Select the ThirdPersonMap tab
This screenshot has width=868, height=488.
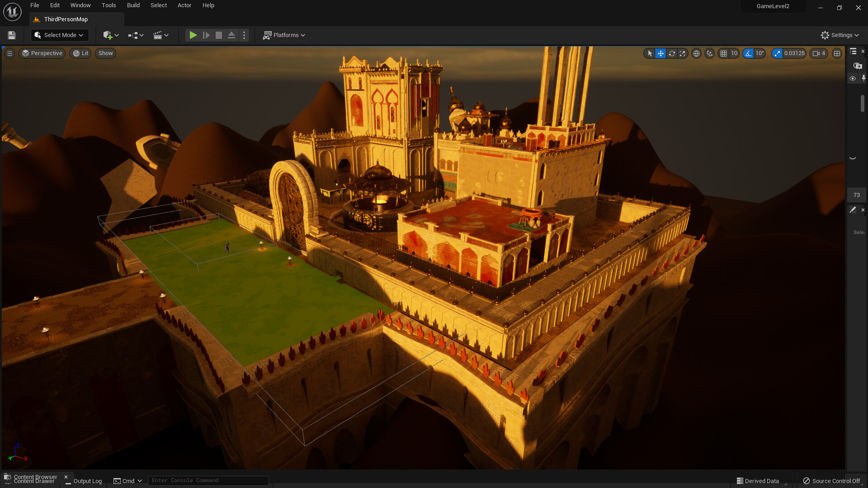coord(66,19)
